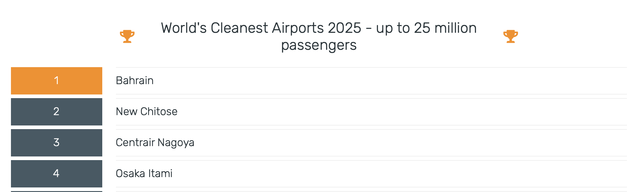Click the number "25" before "million"
This screenshot has height=192, width=644.
[422, 28]
